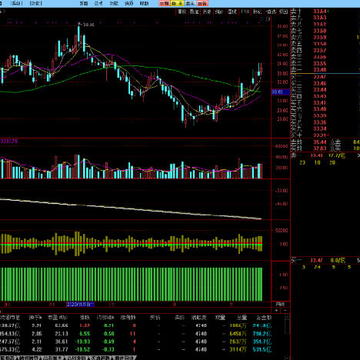360x360 pixels.
Task: Click the 35.44 limit price value
Action: coord(320,142)
